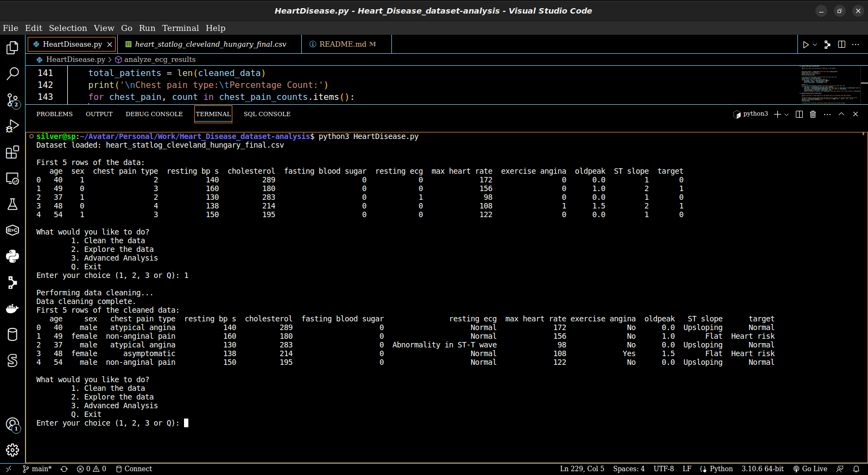Show errors and warnings count in status bar
Viewport: 868px width, 475px height.
point(91,469)
